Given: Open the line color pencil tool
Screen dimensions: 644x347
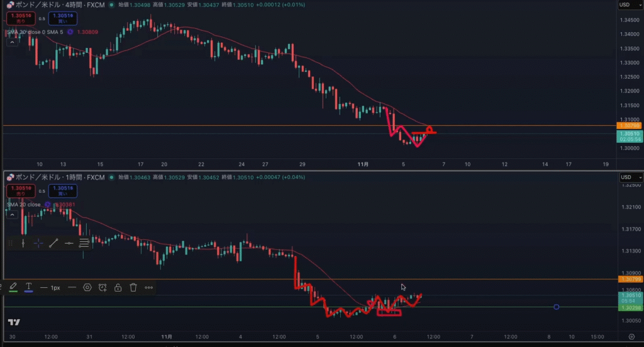Looking at the screenshot, I should pyautogui.click(x=13, y=287).
